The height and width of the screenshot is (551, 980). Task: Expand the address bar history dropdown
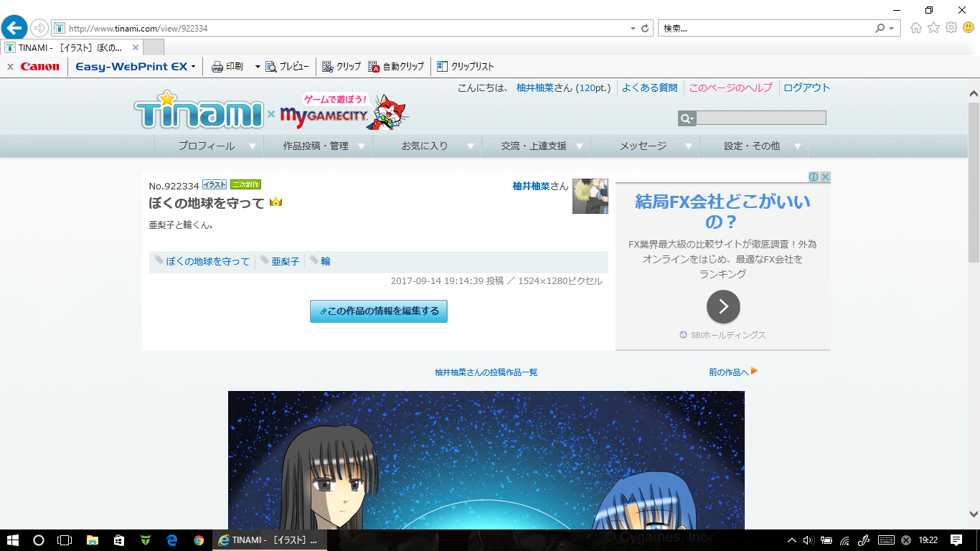[633, 29]
